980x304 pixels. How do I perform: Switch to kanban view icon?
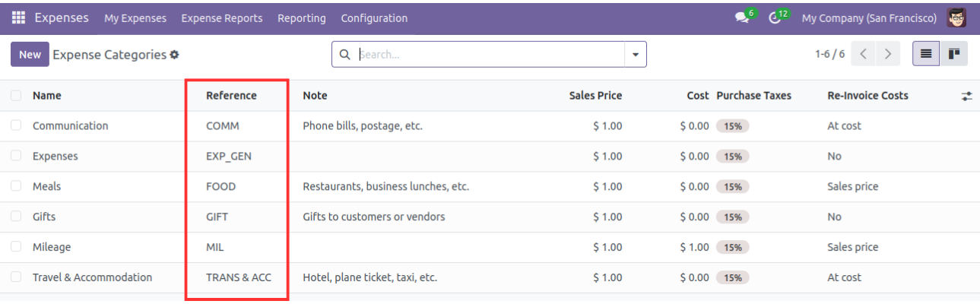click(x=953, y=54)
